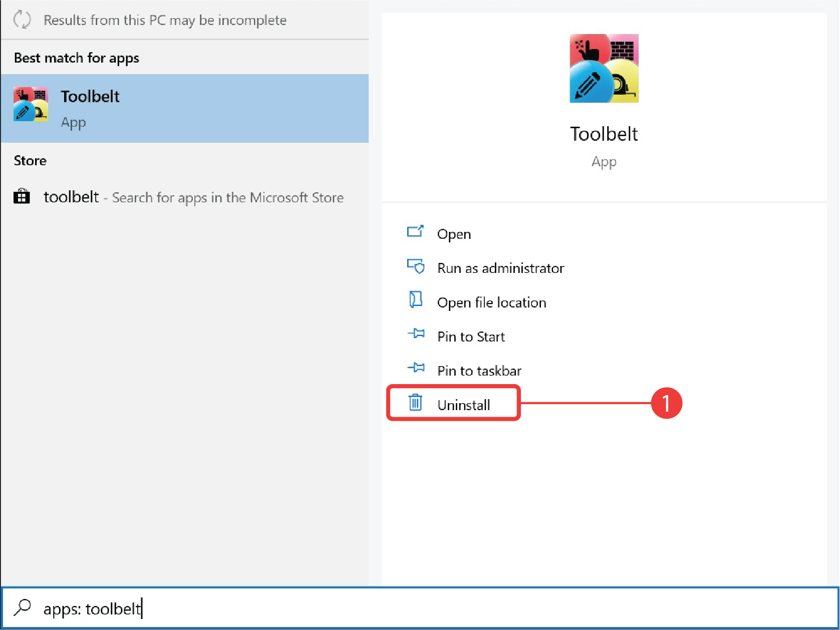Screen dimensions: 840x630
Task: Open the Toolbelt app
Action: click(453, 233)
